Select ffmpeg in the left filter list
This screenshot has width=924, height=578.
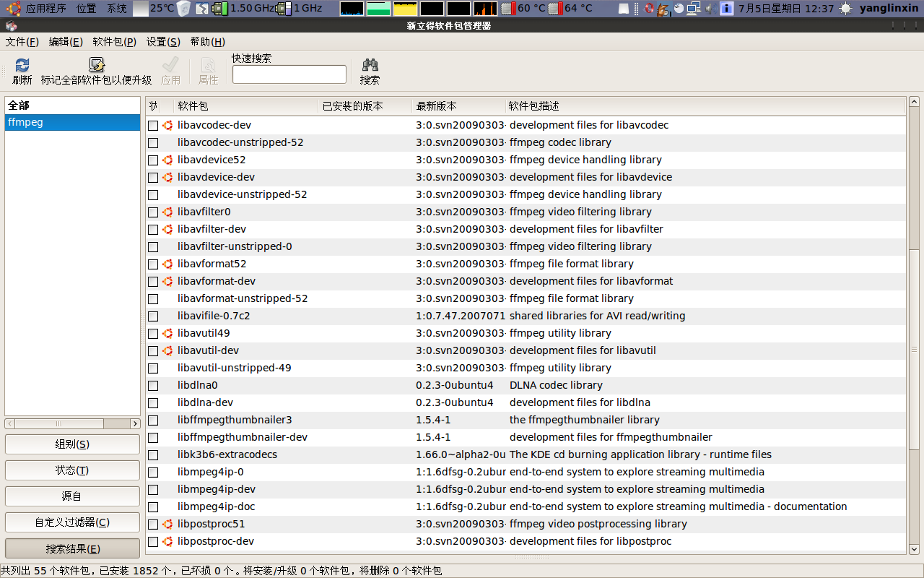point(72,122)
